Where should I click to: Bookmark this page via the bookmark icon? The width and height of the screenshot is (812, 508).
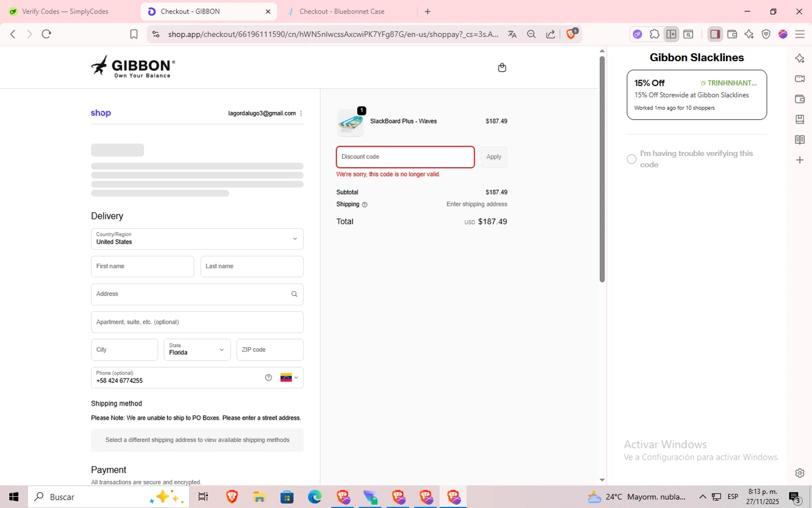134,34
